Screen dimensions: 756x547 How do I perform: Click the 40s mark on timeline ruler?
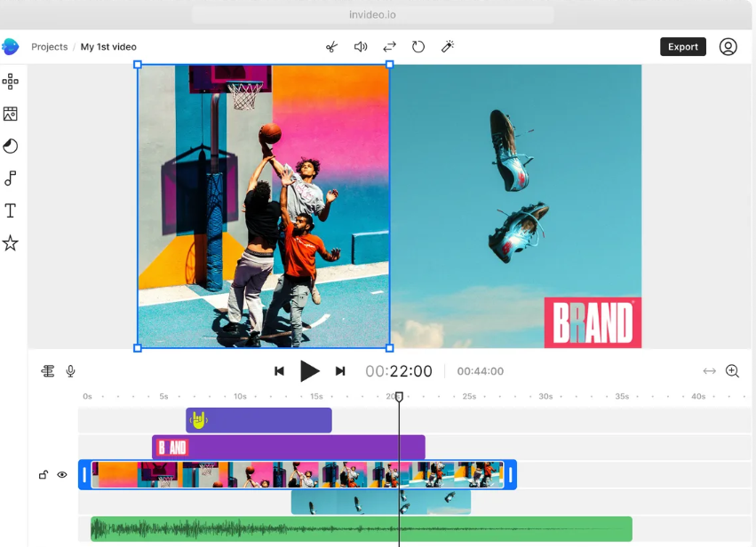(x=698, y=397)
